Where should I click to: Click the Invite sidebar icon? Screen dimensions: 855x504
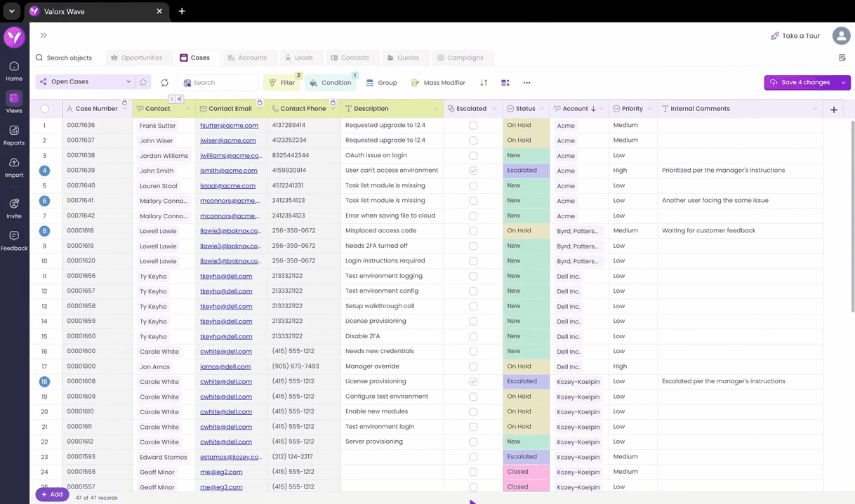coord(14,208)
